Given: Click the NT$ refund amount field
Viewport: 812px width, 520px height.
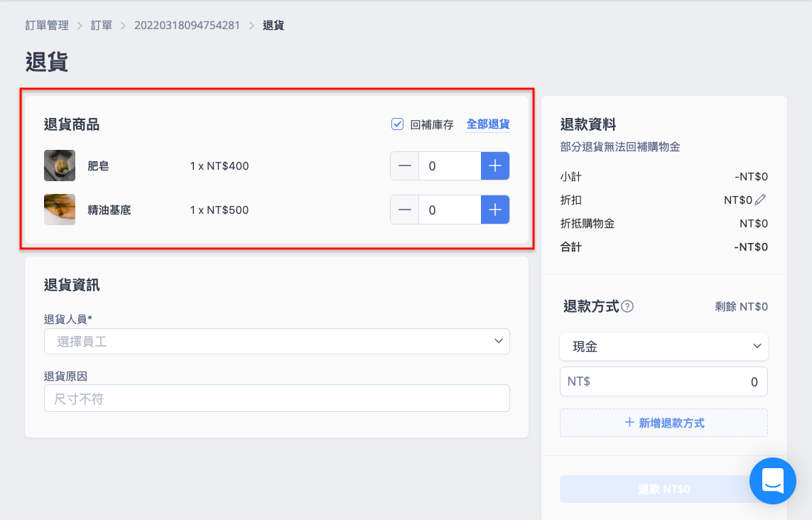Looking at the screenshot, I should click(x=664, y=381).
